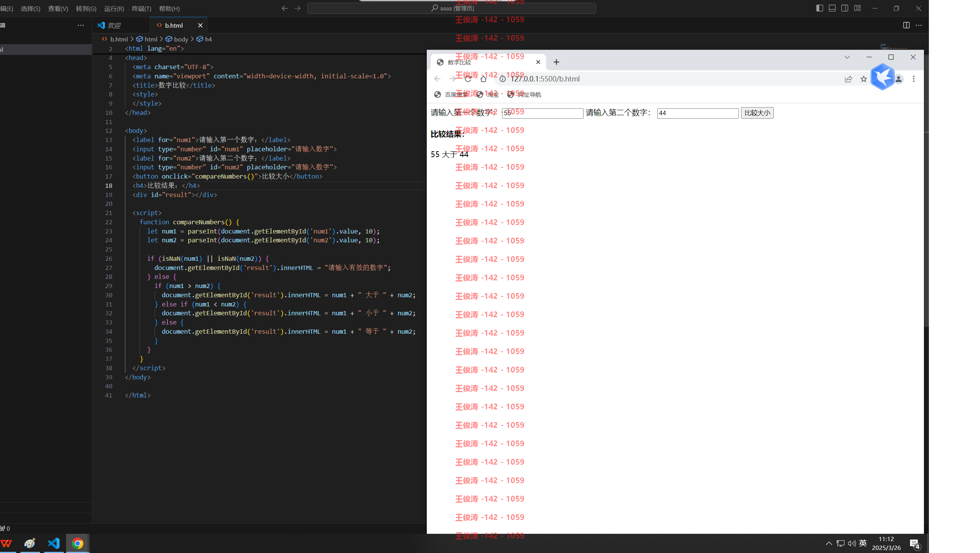Open the 转到(G) menu
The width and height of the screenshot is (980, 553).
[x=86, y=8]
